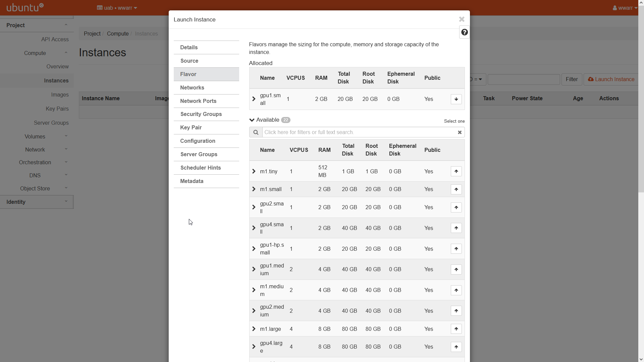
Task: Go to the Metadata step
Action: 206,181
